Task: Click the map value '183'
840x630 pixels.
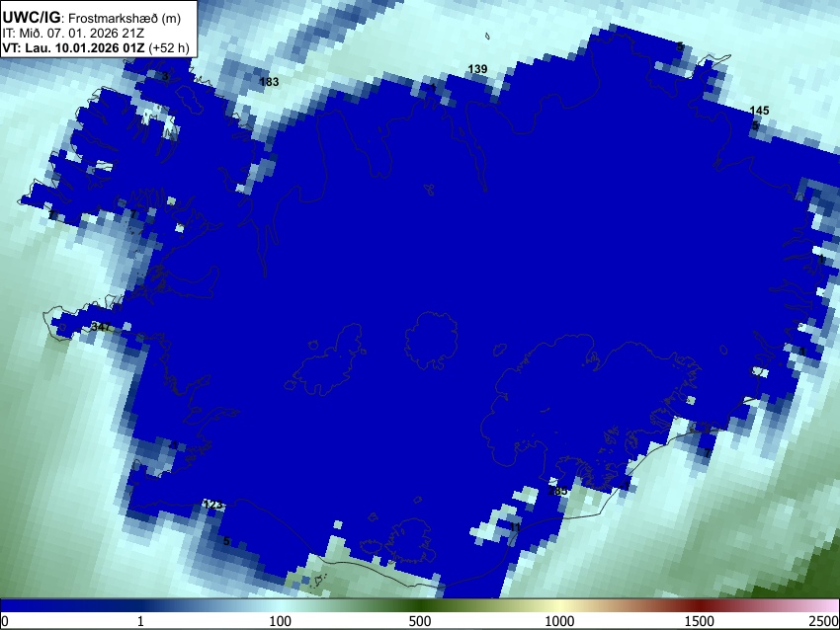Action: (x=269, y=82)
